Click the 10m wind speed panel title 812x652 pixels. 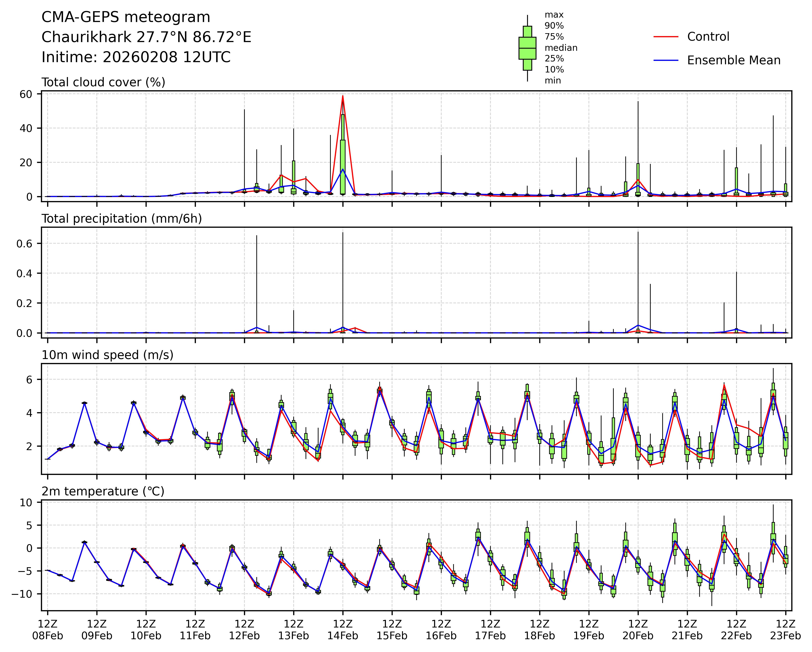pyautogui.click(x=107, y=355)
